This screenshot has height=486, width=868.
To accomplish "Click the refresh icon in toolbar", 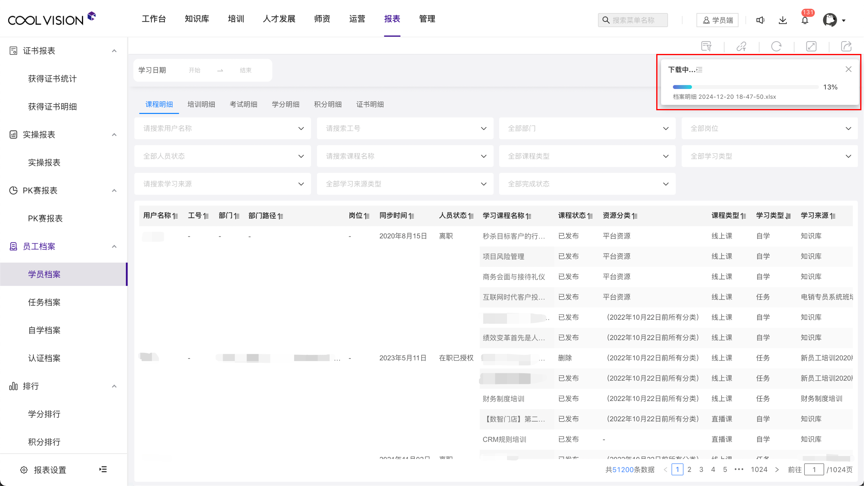I will (776, 46).
